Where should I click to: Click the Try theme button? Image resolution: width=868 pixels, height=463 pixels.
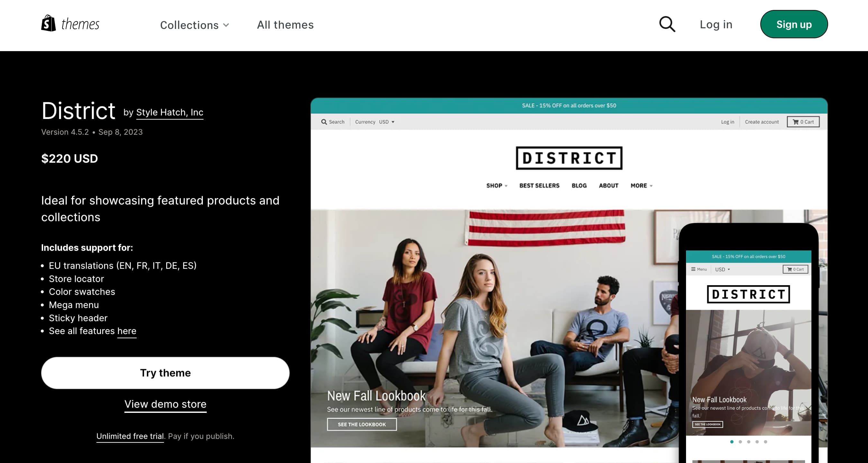[165, 373]
